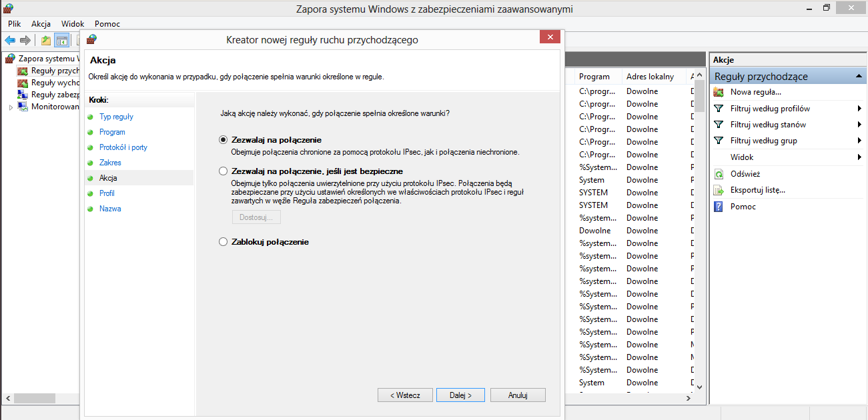Select the current 'Akcja' step in the steps list

[x=108, y=178]
